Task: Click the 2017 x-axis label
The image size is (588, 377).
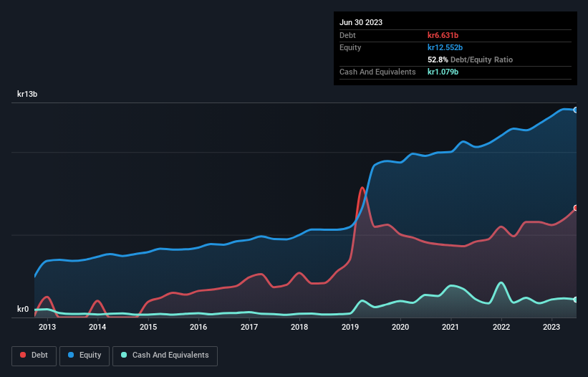Action: tap(249, 327)
